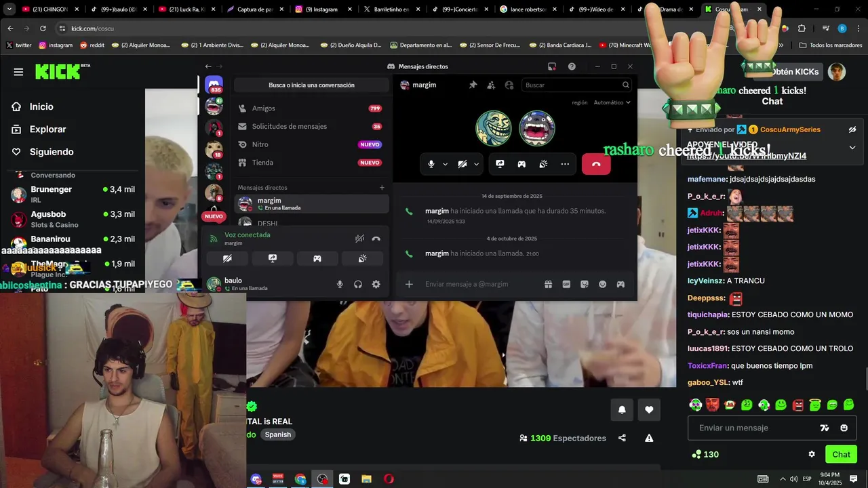Hide the pinned chat message
The width and height of the screenshot is (868, 488).
coord(852,129)
